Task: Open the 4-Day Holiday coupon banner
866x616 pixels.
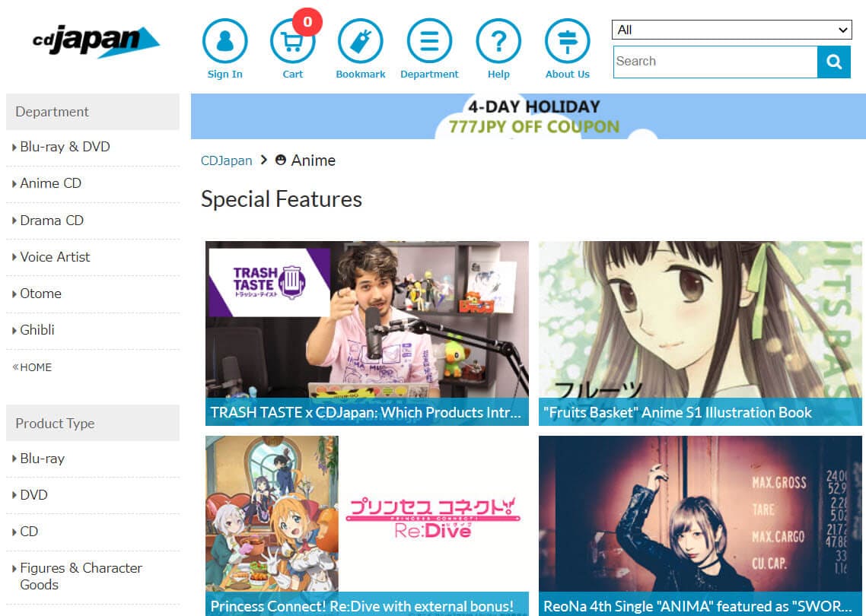Action: coord(528,116)
